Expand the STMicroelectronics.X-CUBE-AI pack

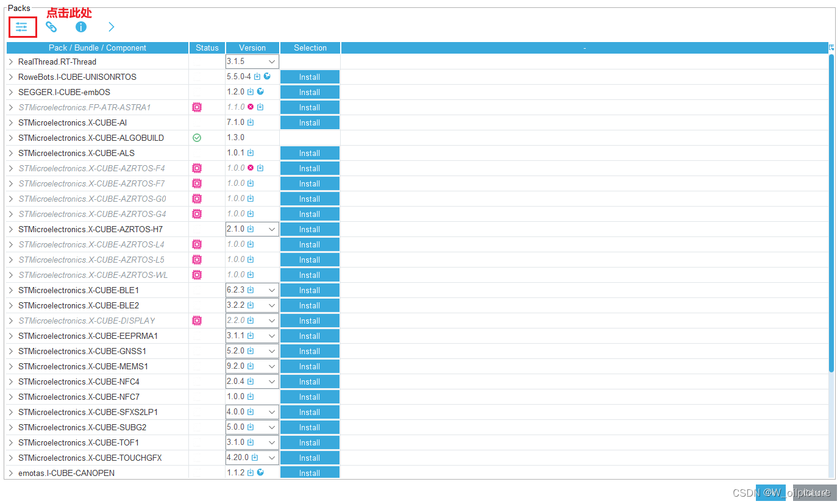point(11,122)
